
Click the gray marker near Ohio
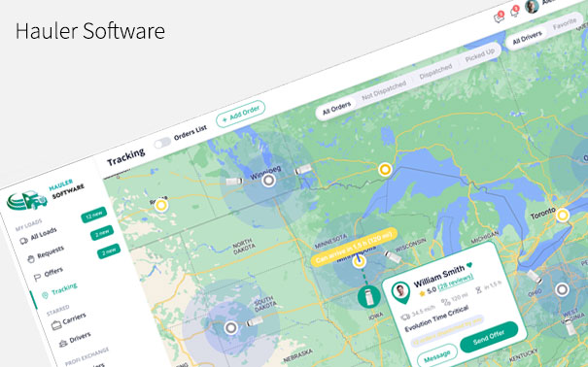[562, 289]
